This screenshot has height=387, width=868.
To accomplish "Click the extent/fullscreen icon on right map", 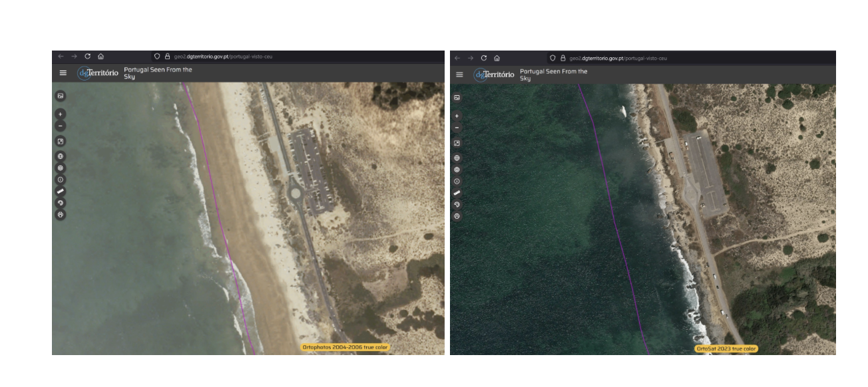I will pos(457,143).
